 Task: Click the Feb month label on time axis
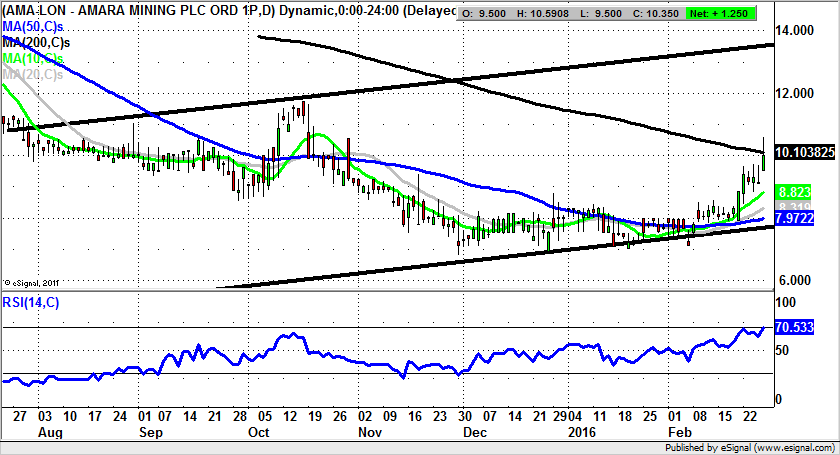pyautogui.click(x=679, y=433)
